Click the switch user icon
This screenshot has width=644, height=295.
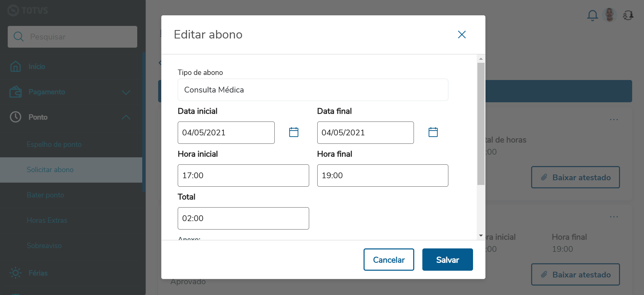tap(628, 15)
